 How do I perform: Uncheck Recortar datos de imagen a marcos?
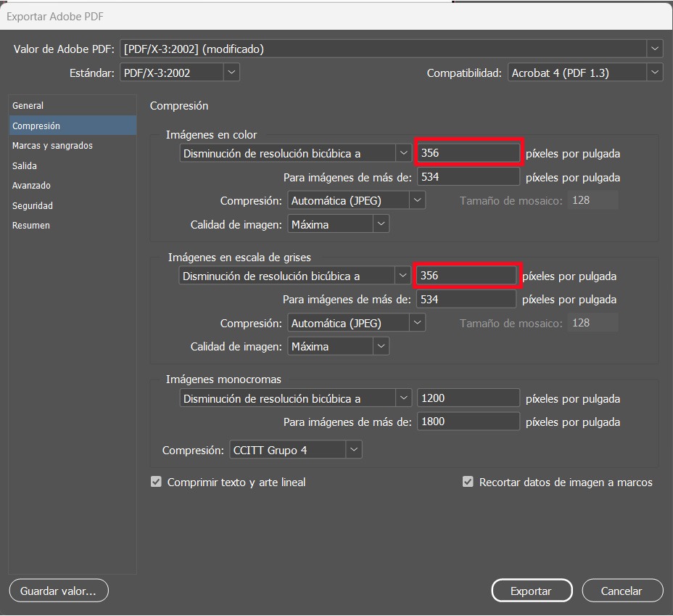(468, 482)
